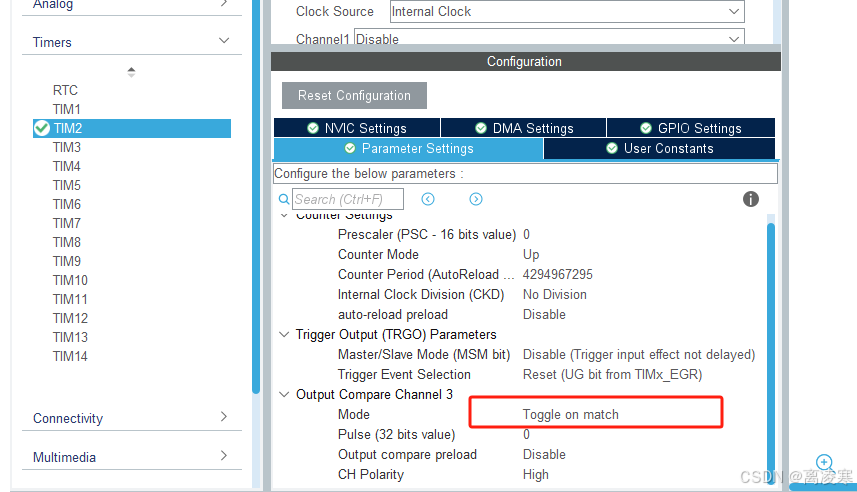This screenshot has height=492, width=857.
Task: Select TIM11 in the timers list
Action: [70, 300]
